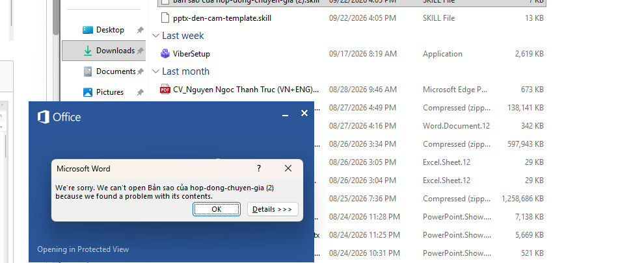Viewport: 644px width, 263px height.
Task: Unpin Desktop using its pin icon
Action: (140, 30)
